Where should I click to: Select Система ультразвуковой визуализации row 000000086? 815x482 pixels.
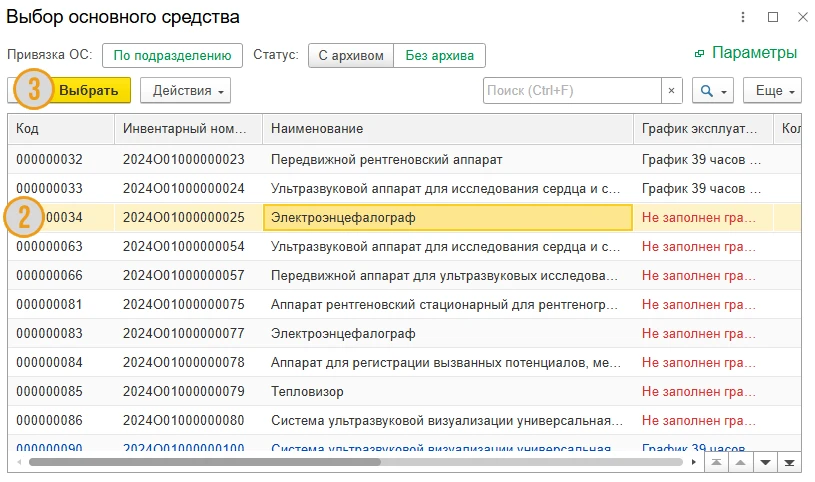(x=404, y=420)
